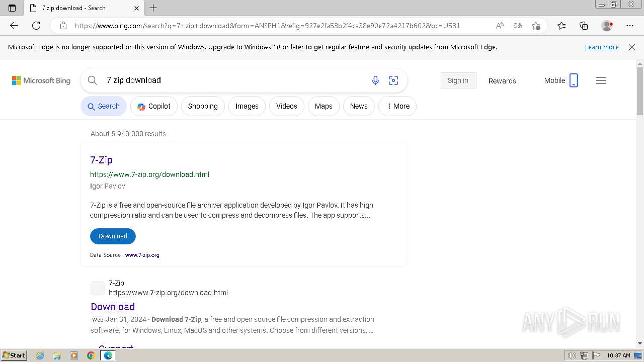
Task: Click the Sign in button
Action: click(458, 80)
